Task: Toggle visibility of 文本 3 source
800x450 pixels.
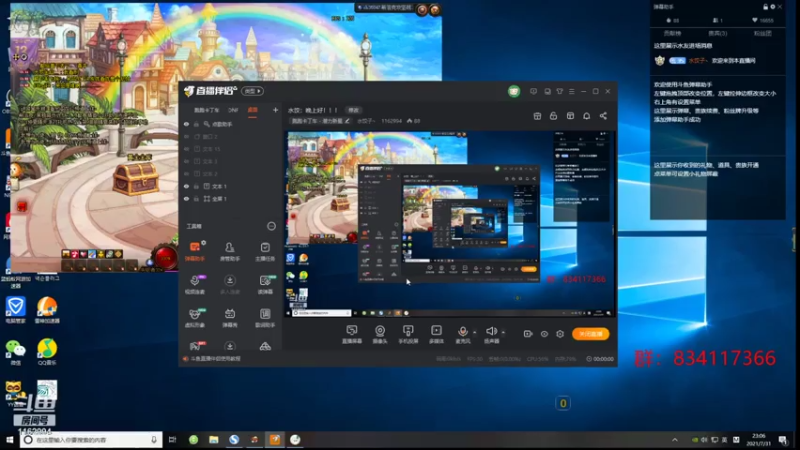Action: [186, 161]
